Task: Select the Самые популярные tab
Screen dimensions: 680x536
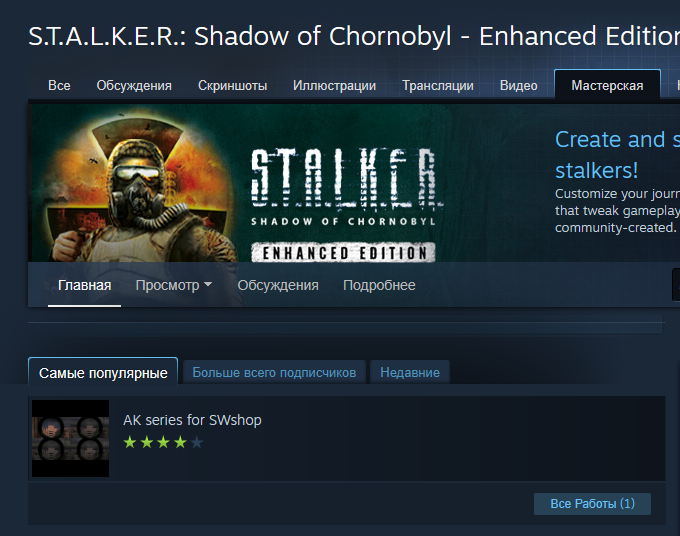Action: pyautogui.click(x=103, y=372)
